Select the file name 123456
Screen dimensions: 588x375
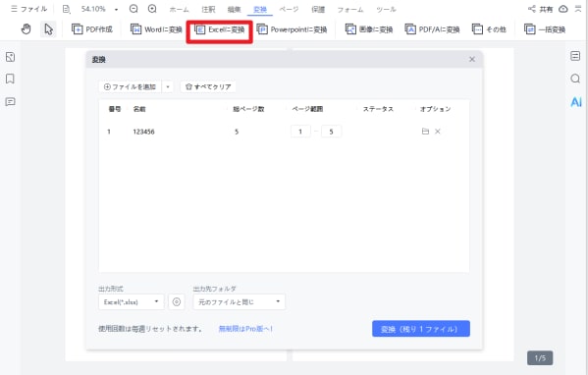[x=143, y=132]
